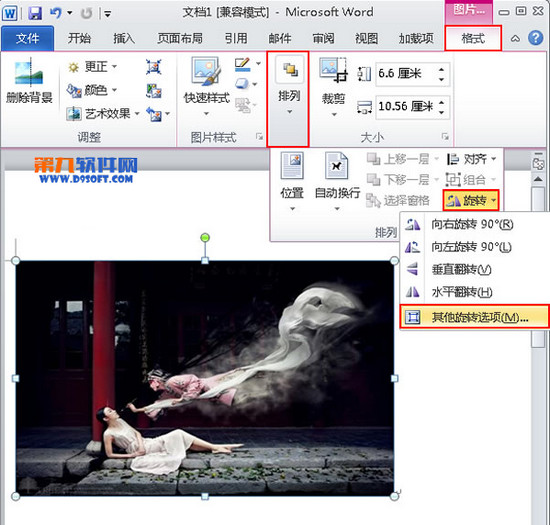Click the scrollbar up arrow
550x525 pixels.
click(x=538, y=179)
